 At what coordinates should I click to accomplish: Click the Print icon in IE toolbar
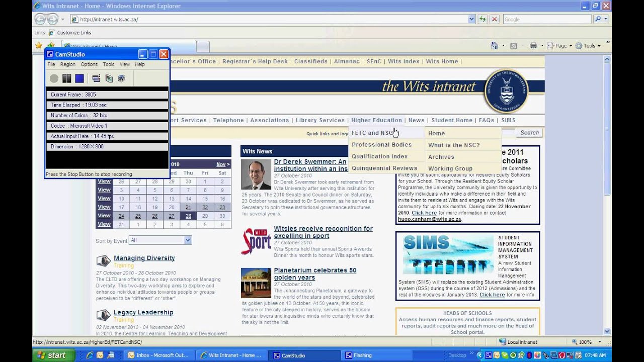coord(533,46)
